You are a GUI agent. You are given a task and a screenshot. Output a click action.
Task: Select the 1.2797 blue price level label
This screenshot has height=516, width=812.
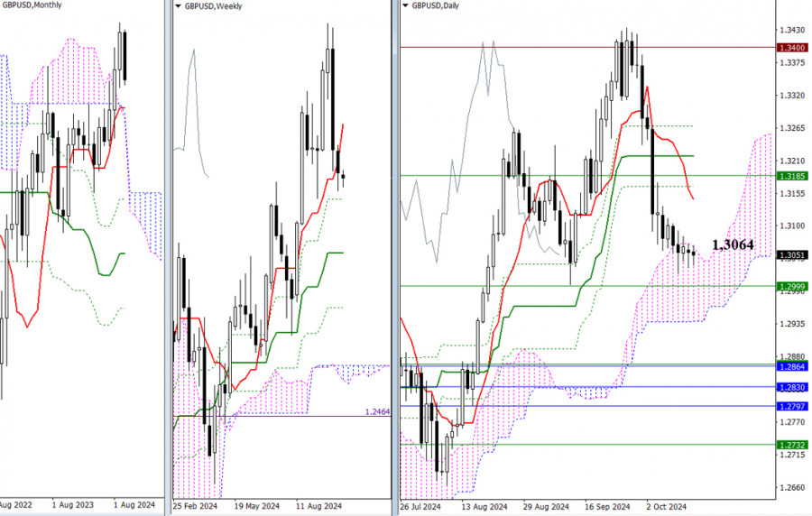pyautogui.click(x=792, y=406)
